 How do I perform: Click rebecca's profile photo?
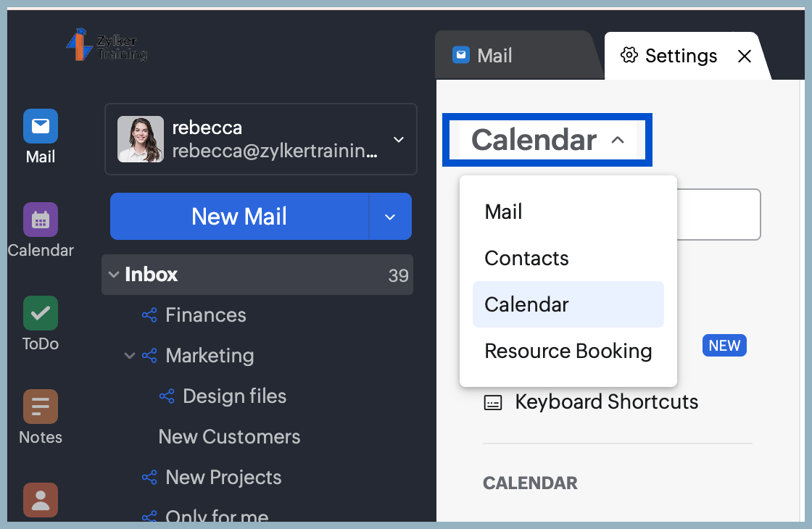click(x=141, y=139)
